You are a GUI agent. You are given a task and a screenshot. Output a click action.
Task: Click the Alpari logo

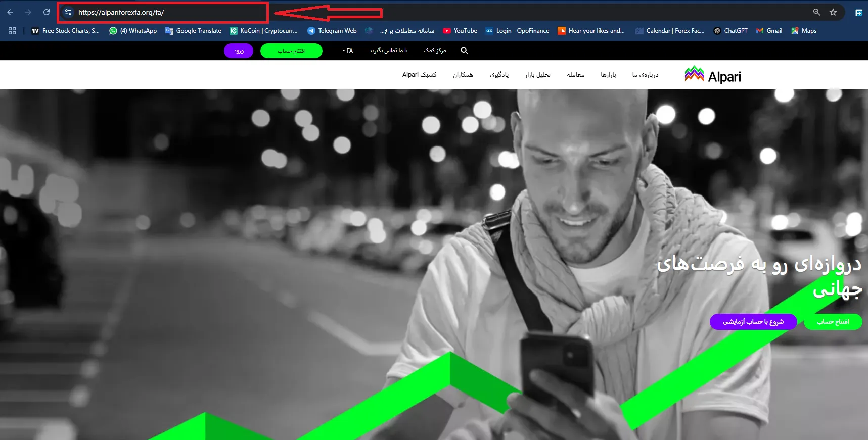713,75
